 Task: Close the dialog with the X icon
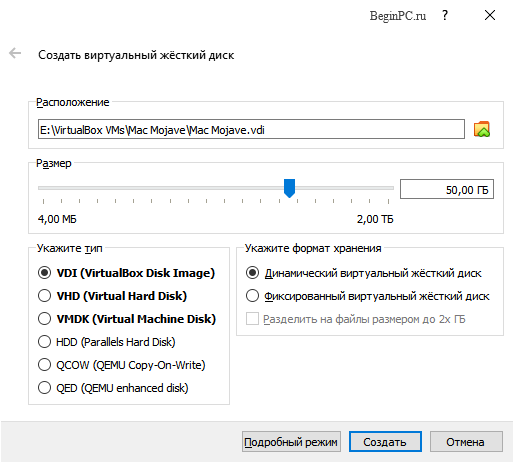click(490, 15)
